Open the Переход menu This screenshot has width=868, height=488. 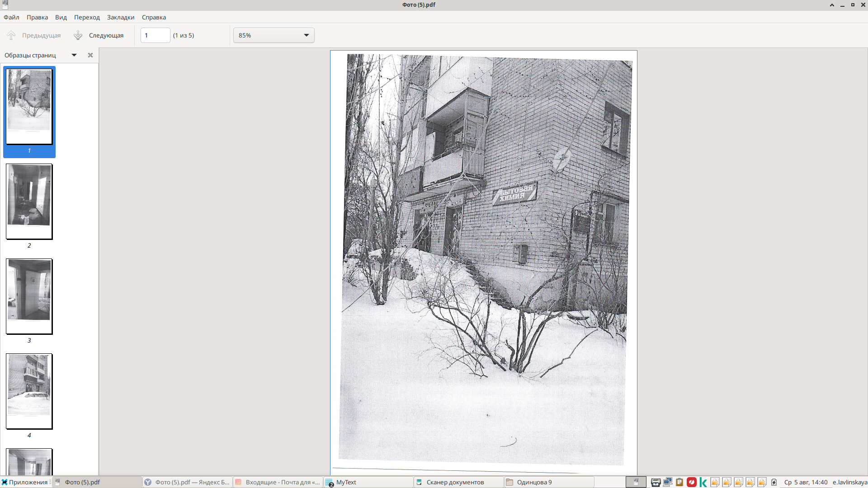pyautogui.click(x=87, y=17)
